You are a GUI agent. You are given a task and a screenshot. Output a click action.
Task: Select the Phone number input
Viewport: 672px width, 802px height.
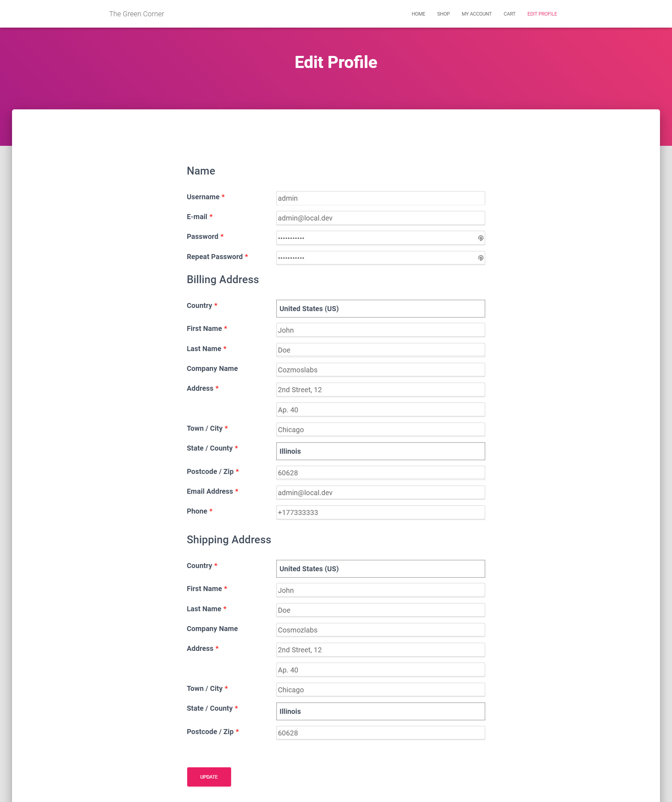(380, 512)
